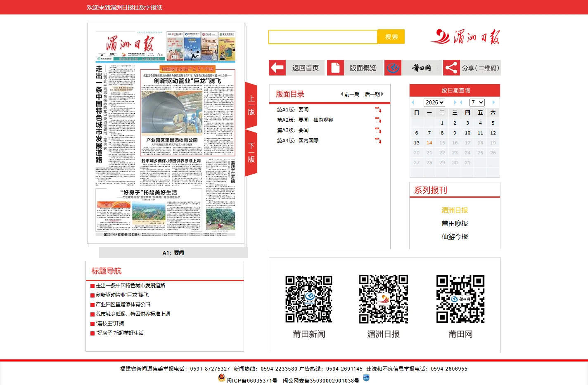The height and width of the screenshot is (385, 588).
Task: Click the 莆田网 QR code
Action: (460, 299)
